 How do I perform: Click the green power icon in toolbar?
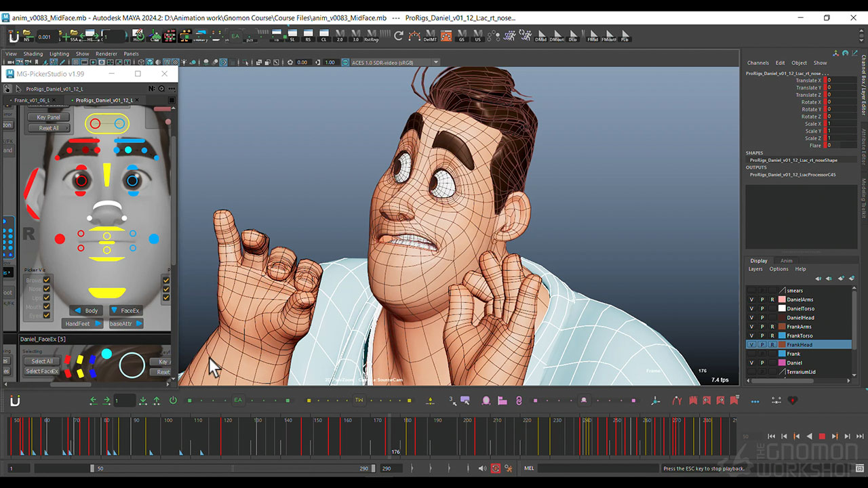tap(173, 401)
